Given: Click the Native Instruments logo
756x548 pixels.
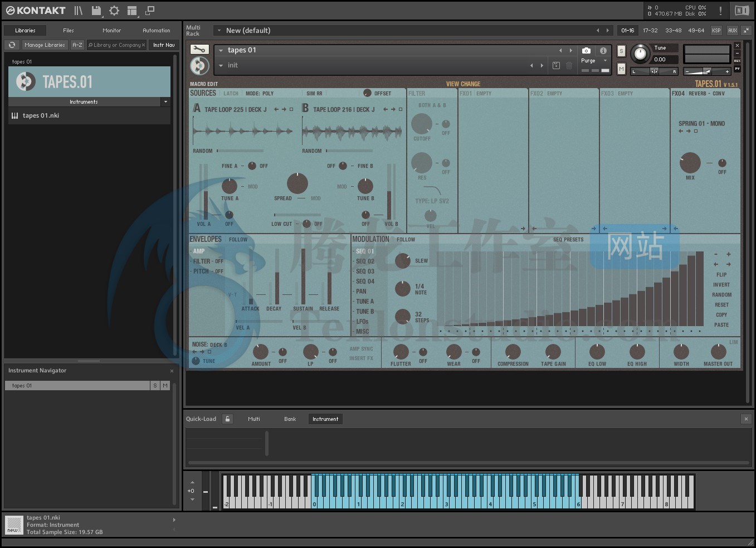Looking at the screenshot, I should 742,11.
